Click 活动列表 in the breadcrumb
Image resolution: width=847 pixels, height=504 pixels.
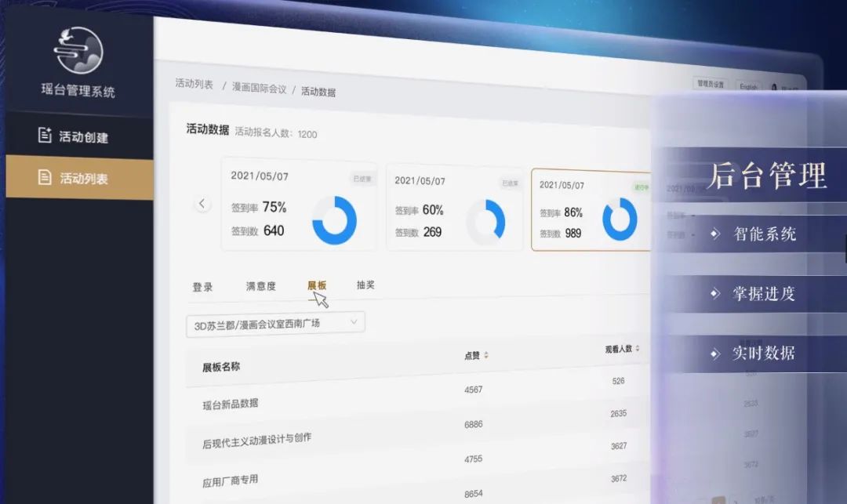tap(194, 84)
